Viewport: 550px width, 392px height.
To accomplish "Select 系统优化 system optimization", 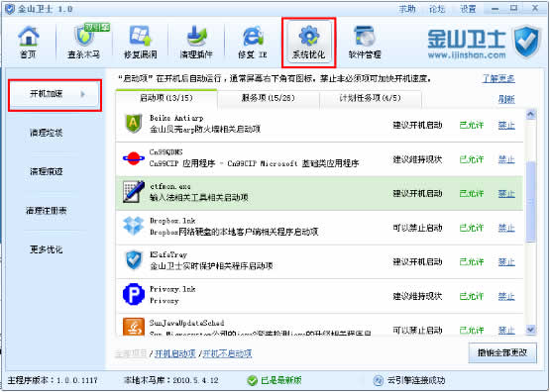I will [x=308, y=43].
